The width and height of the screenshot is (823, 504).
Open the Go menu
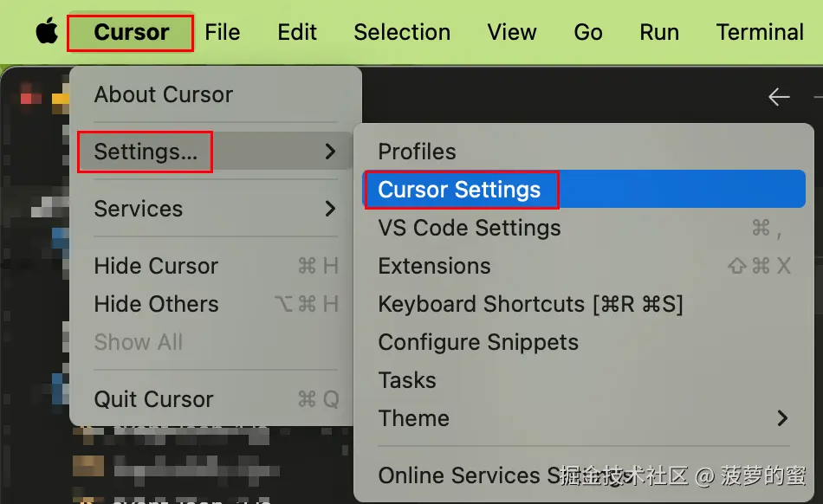coord(588,32)
